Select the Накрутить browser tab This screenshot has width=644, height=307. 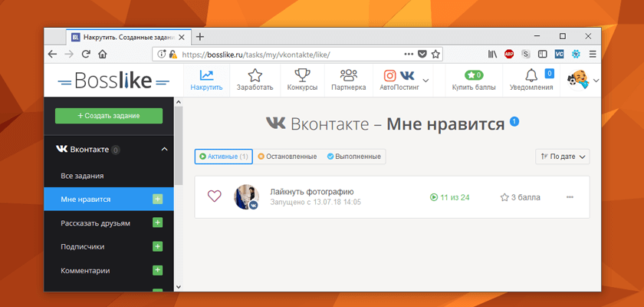[x=128, y=37]
